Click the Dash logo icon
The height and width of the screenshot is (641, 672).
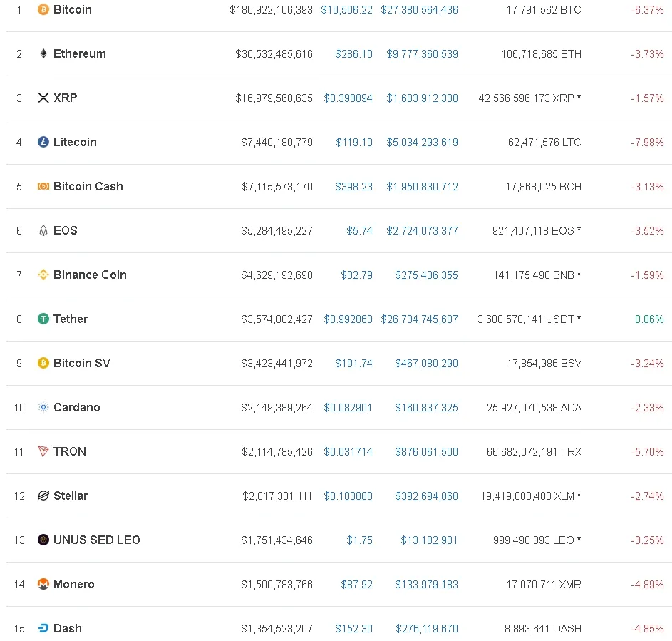(43, 629)
